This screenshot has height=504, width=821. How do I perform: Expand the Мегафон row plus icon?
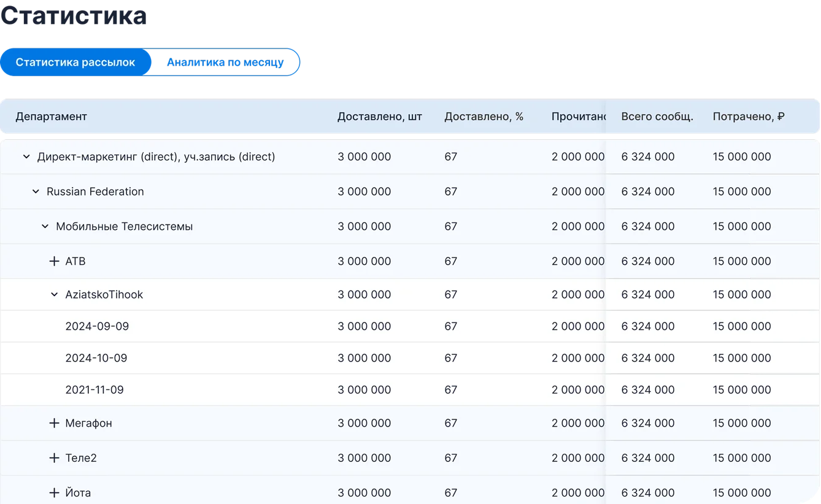pos(54,424)
